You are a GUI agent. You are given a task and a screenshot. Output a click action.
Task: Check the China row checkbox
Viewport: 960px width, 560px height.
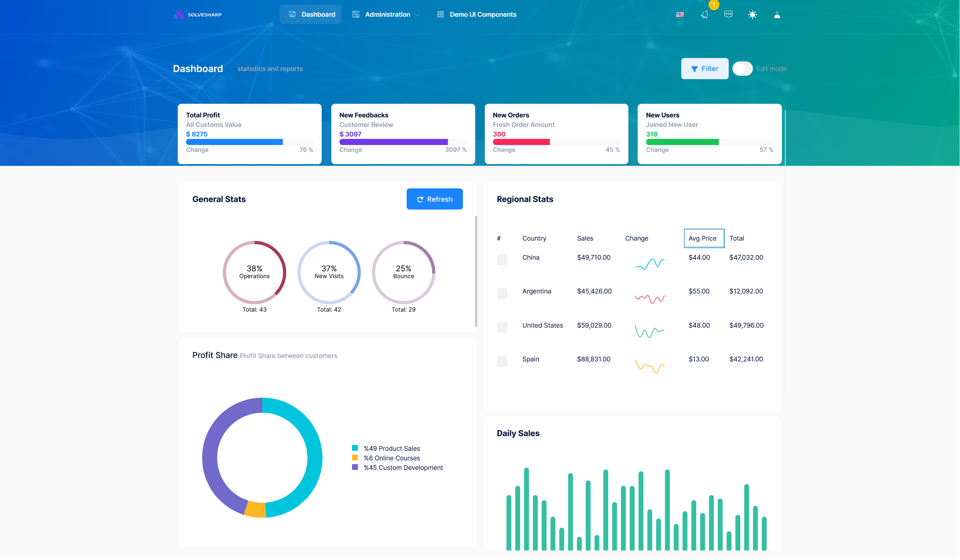502,259
